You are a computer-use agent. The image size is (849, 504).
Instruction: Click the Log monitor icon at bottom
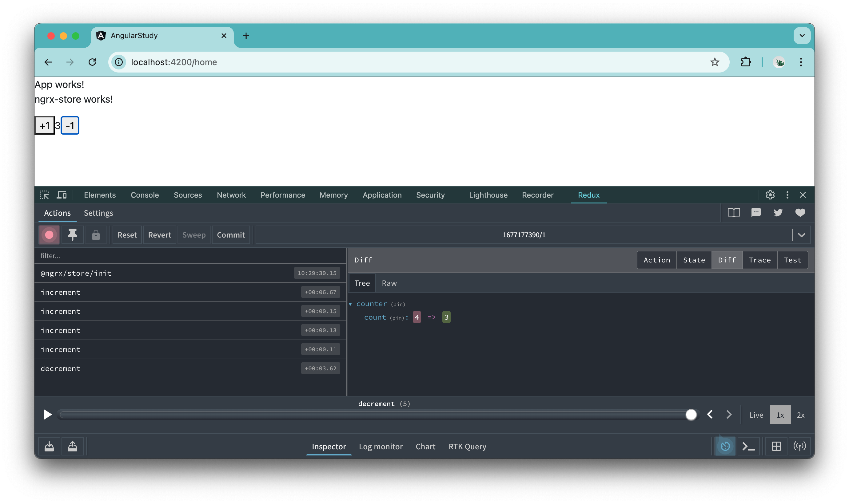point(381,447)
